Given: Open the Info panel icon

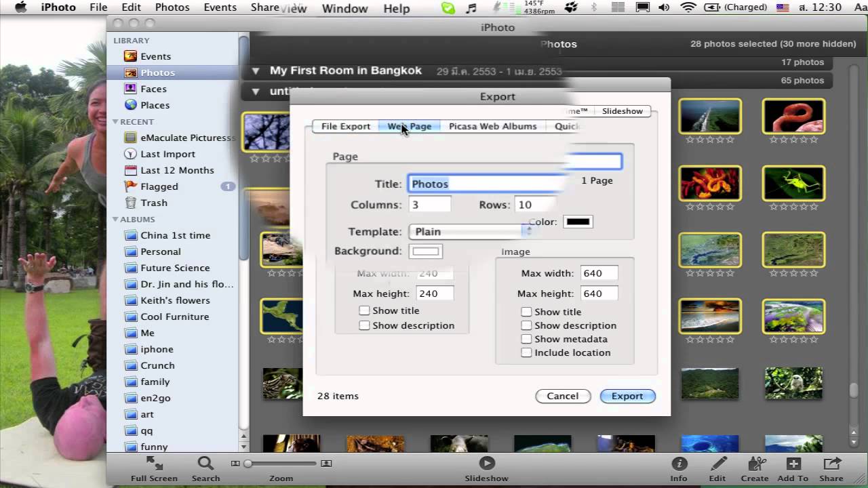Looking at the screenshot, I should click(x=679, y=464).
